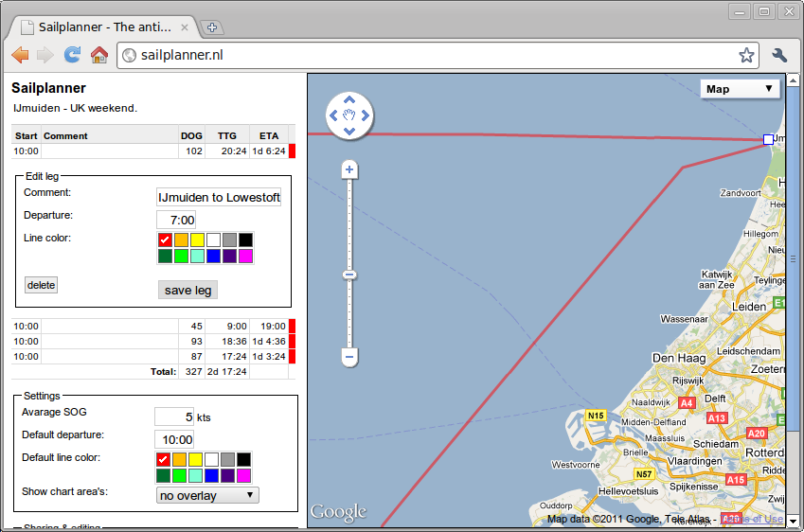Expand the Show chart area's overlay dropdown
Image resolution: width=804 pixels, height=532 pixels.
[x=206, y=495]
